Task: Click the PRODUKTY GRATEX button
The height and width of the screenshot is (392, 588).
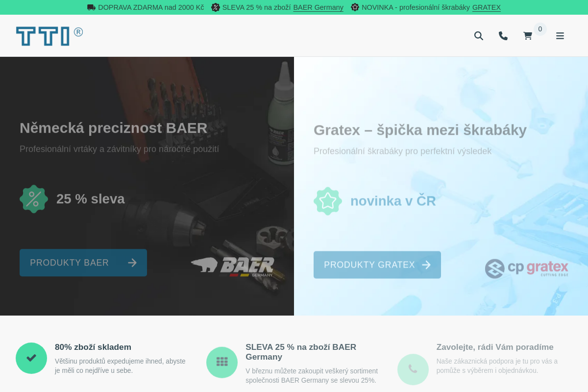Action: click(x=377, y=265)
